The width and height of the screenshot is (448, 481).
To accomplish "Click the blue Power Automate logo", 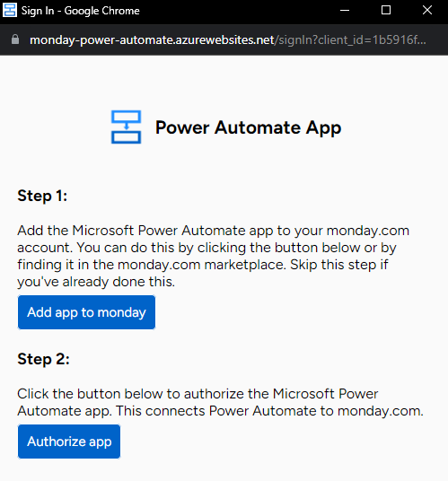I will click(126, 127).
